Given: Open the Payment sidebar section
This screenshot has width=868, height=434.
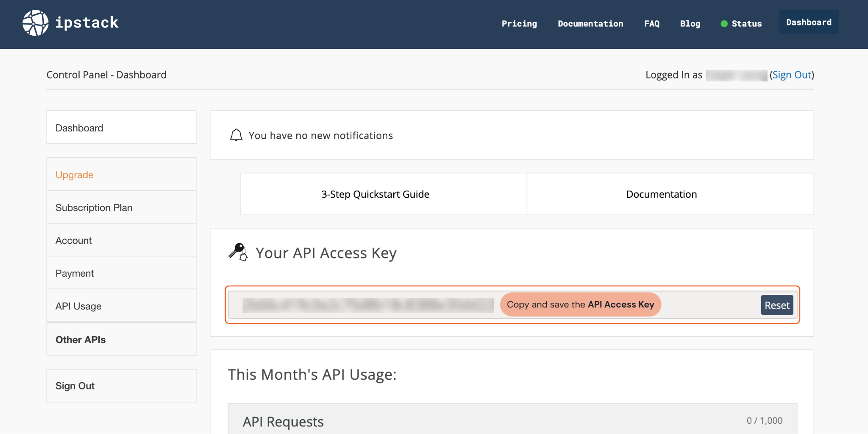Looking at the screenshot, I should coord(75,273).
